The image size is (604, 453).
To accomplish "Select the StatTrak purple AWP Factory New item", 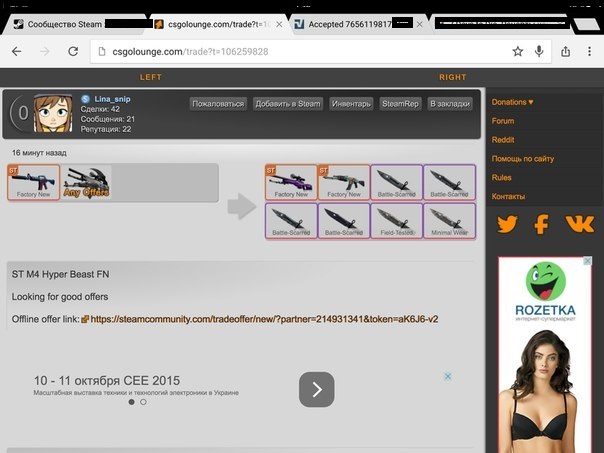I will coord(291,183).
